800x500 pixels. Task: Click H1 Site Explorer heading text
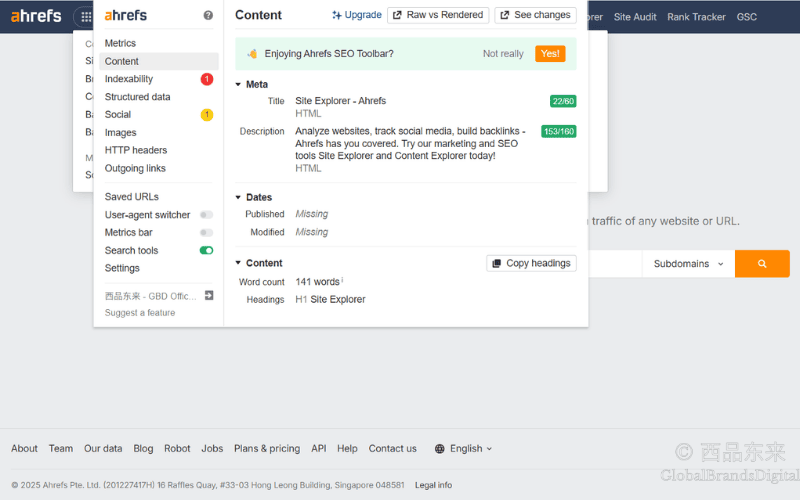coord(330,299)
